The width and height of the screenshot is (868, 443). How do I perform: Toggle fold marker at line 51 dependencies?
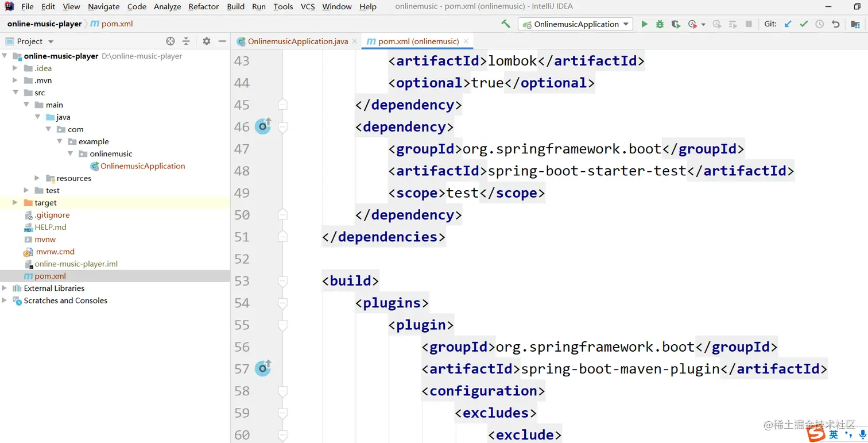click(282, 236)
